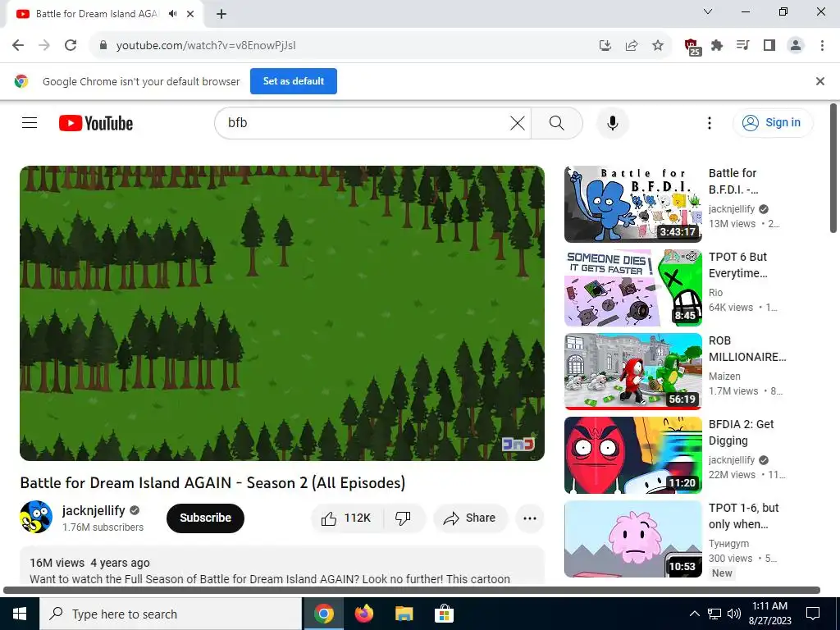Open BFDIA 2: Get Digging thumbnail
This screenshot has height=630, width=840.
click(632, 454)
